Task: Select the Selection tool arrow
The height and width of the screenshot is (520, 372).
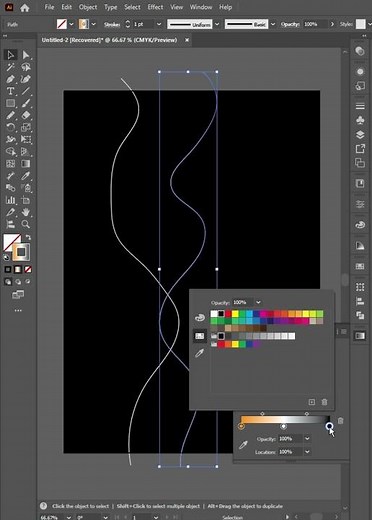Action: (x=11, y=55)
